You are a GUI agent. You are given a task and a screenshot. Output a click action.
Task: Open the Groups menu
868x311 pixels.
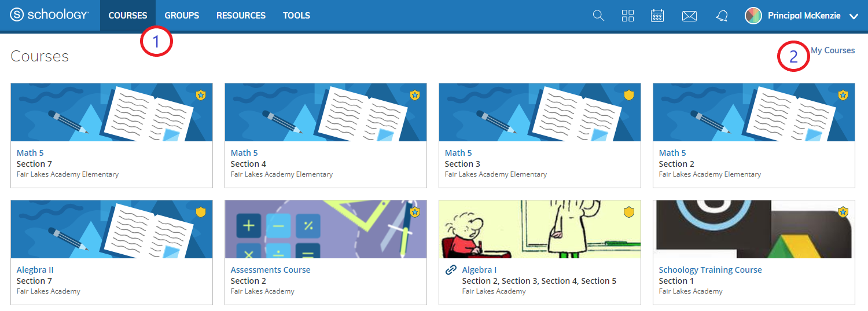182,16
